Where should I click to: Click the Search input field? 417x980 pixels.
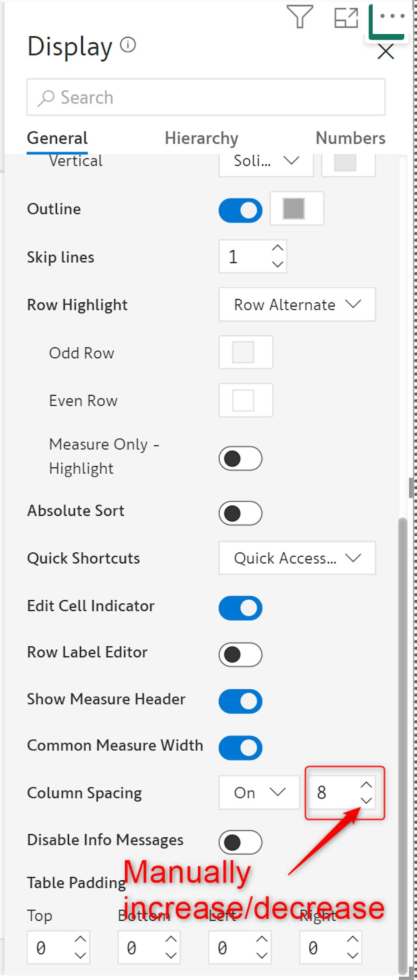[206, 97]
